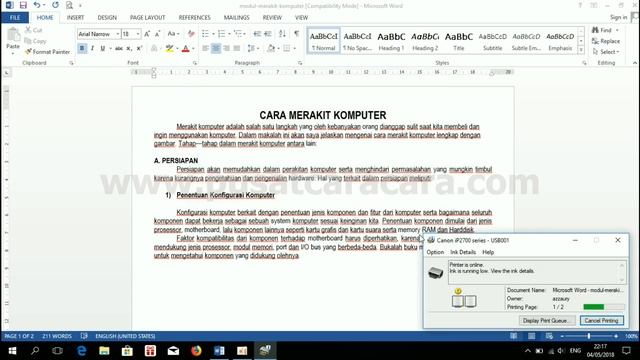Viewport: 640px width, 360px height.
Task: Open the Change Case dropdown
Action: [x=173, y=34]
